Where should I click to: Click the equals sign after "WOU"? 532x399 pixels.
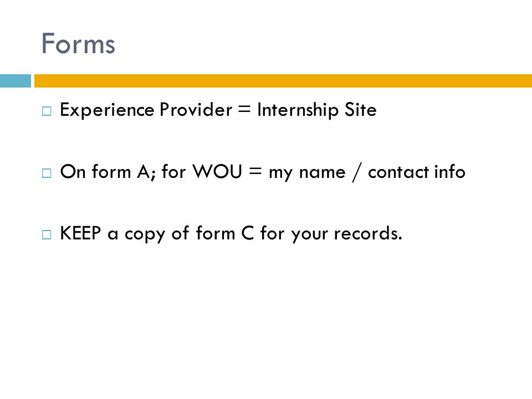tap(255, 171)
